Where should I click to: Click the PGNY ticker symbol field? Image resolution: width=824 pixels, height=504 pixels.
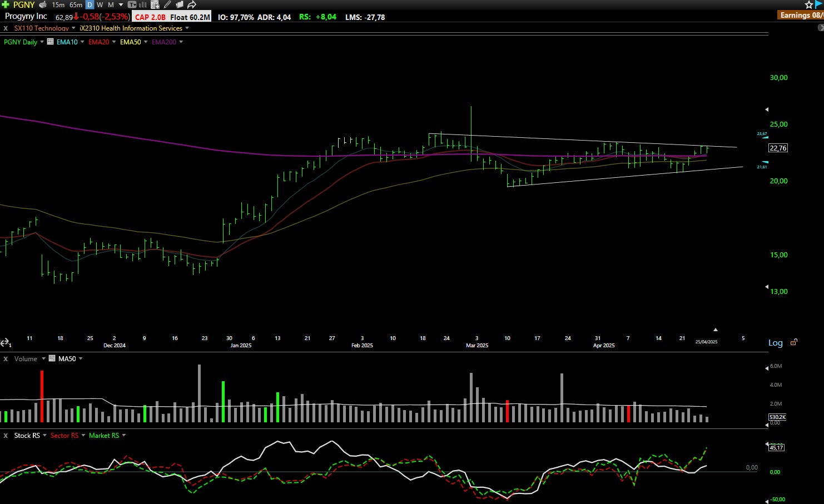point(24,4)
